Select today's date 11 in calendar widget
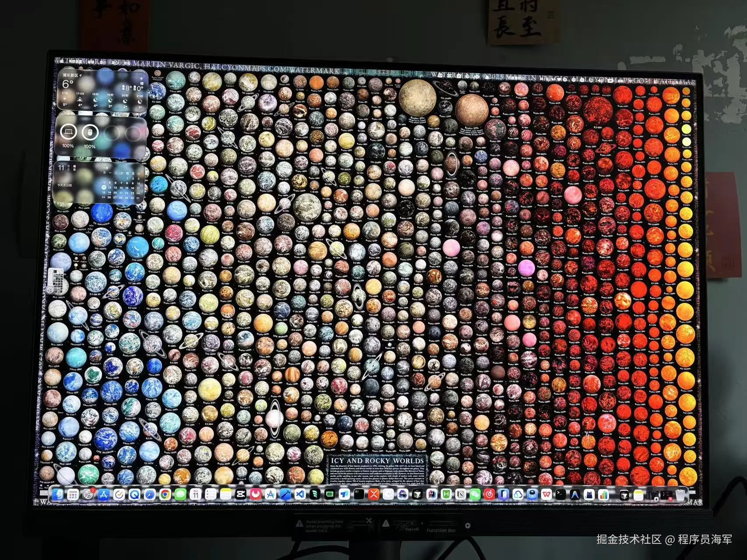 104,187
